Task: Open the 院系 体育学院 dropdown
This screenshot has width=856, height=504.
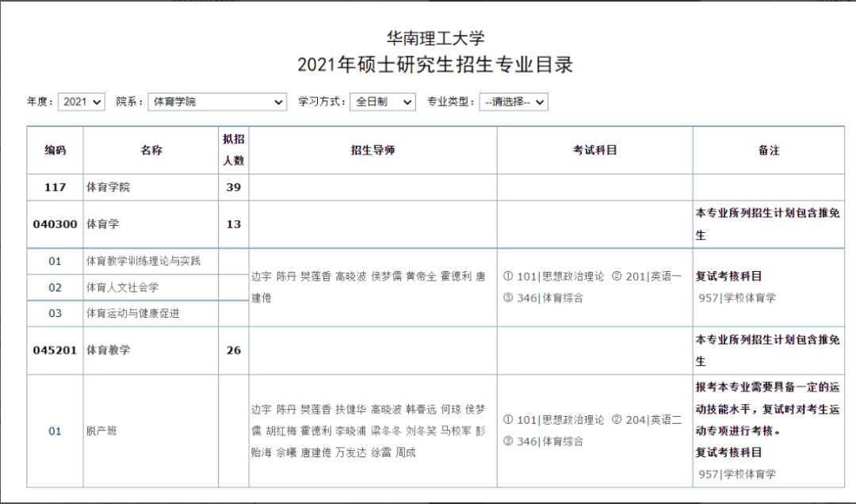Action: pyautogui.click(x=216, y=101)
